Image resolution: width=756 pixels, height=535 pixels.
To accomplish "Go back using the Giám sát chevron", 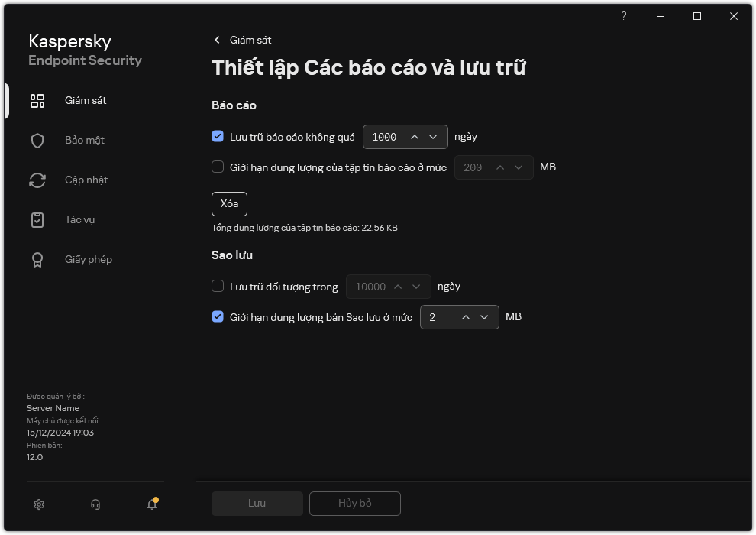I will (x=218, y=40).
